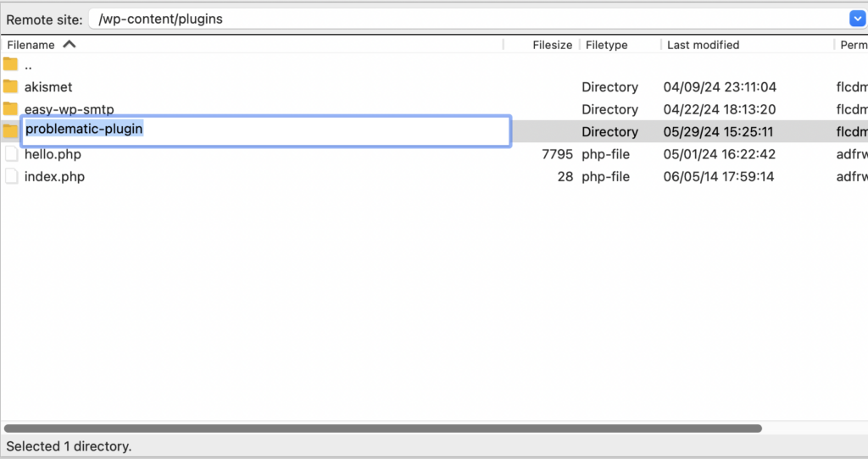Screen dimensions: 868x459
Task: Select the akismet folder name
Action: [48, 87]
